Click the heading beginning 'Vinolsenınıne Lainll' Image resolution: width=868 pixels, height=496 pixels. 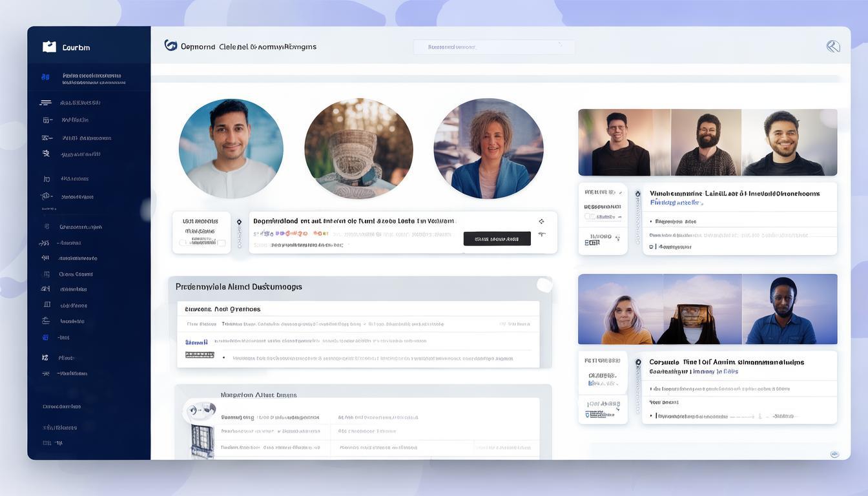click(x=734, y=193)
